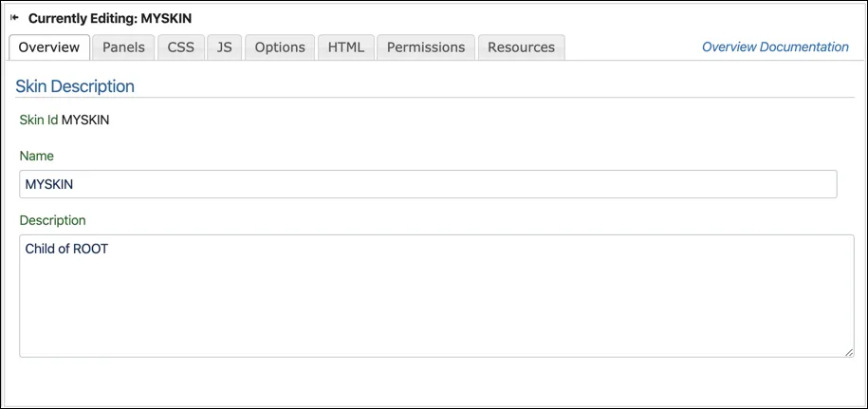
Task: Place cursor after Child of ROOT text
Action: click(110, 249)
